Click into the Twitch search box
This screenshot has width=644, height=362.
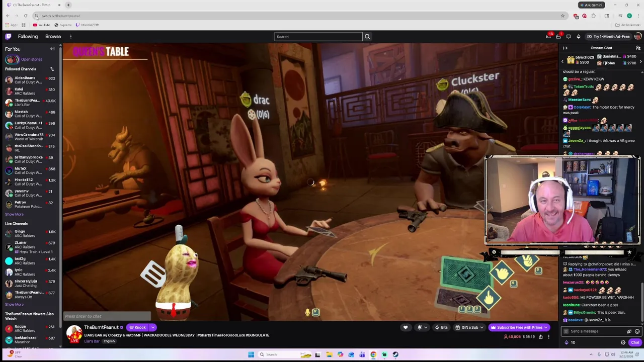pos(318,37)
